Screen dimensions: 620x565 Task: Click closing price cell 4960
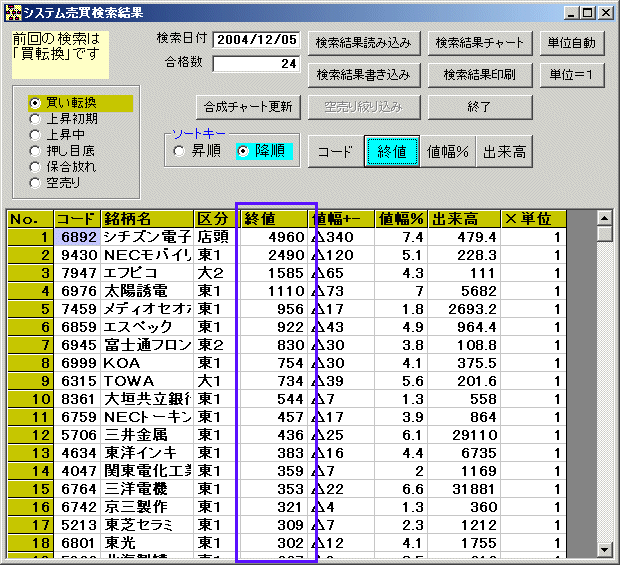[x=274, y=237]
